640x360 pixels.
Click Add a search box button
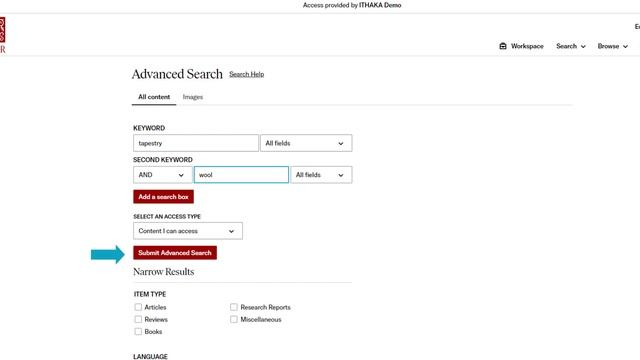tap(163, 197)
